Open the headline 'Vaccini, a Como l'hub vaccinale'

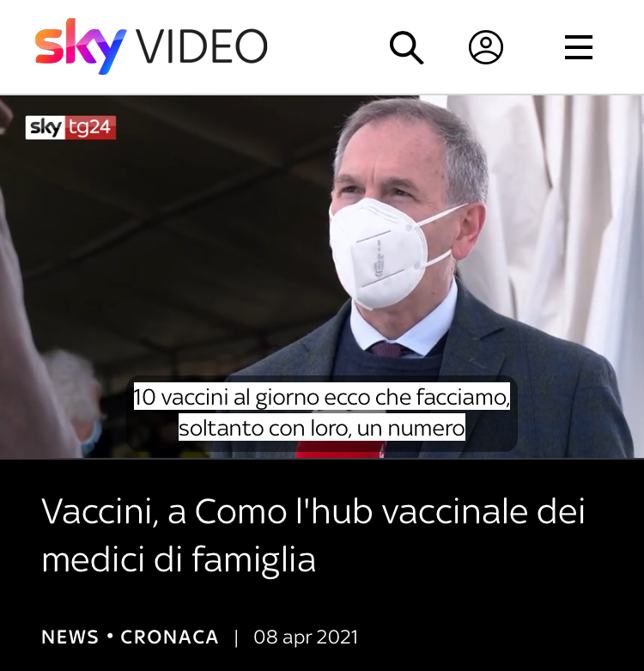coord(313,511)
